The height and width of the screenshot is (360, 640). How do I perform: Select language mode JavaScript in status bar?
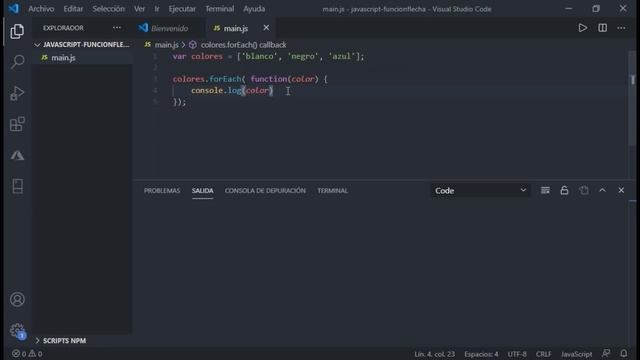(576, 354)
